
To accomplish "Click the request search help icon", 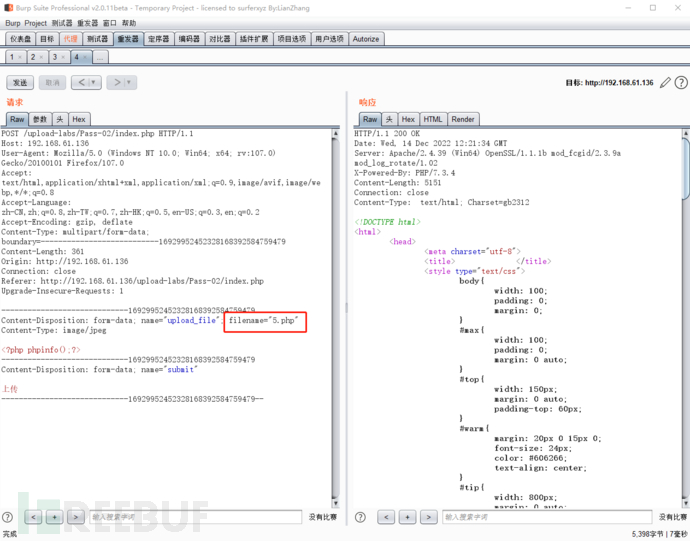I will 8,517.
